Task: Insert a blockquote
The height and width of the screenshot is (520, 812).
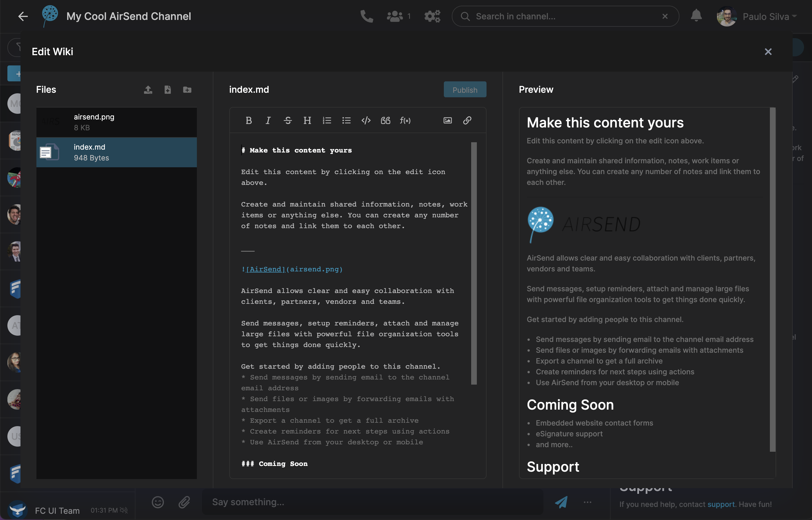Action: coord(386,120)
